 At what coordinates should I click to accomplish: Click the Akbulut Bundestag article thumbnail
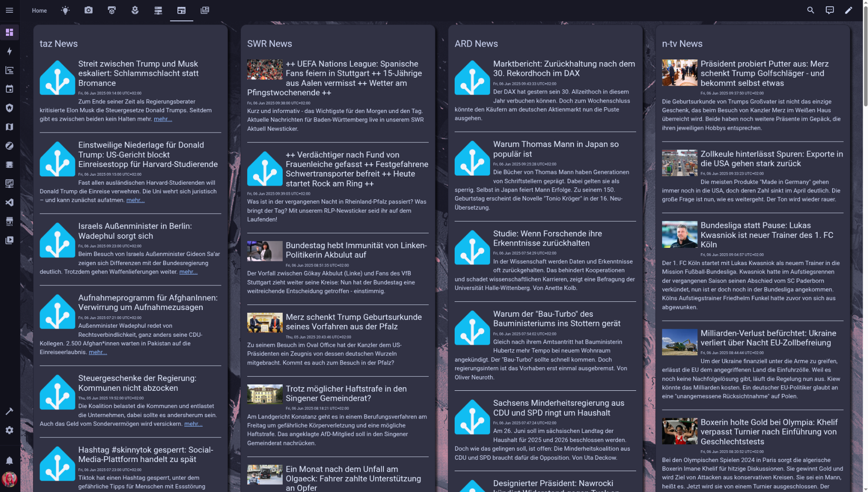(265, 251)
